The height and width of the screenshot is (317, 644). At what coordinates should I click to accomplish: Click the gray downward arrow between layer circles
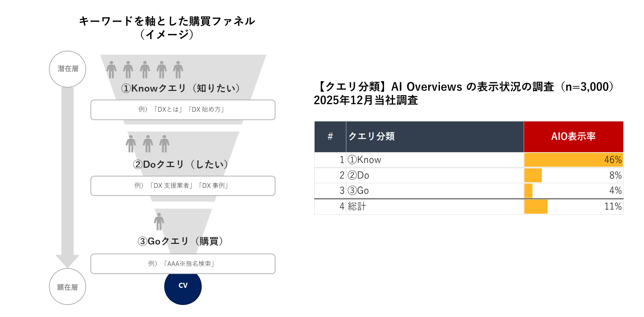[67, 174]
